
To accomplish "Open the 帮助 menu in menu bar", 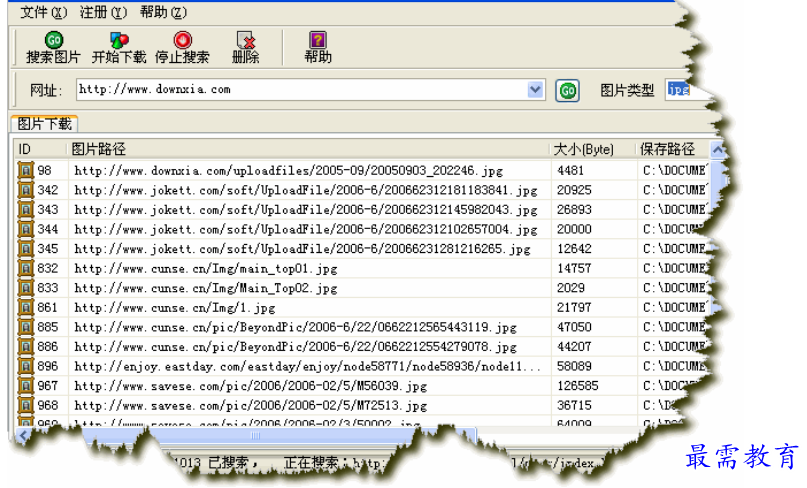I will click(x=163, y=12).
